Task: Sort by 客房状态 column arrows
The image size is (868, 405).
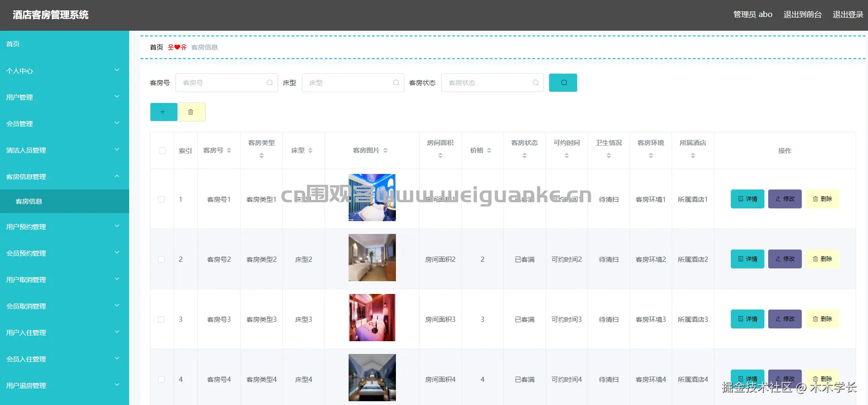Action: [525, 155]
